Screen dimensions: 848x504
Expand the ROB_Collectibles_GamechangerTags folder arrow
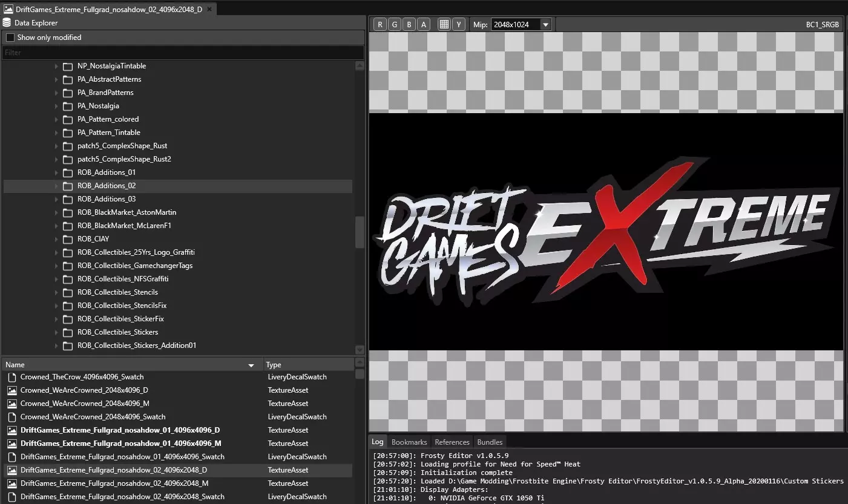(56, 266)
